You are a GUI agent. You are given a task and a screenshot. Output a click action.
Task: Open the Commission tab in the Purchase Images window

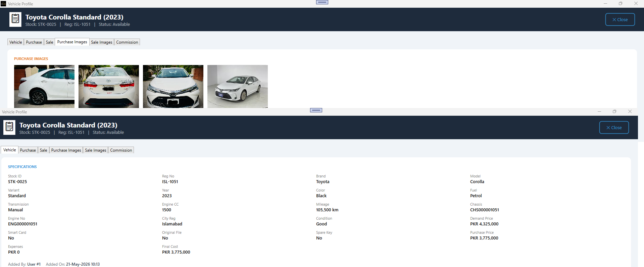pyautogui.click(x=127, y=42)
